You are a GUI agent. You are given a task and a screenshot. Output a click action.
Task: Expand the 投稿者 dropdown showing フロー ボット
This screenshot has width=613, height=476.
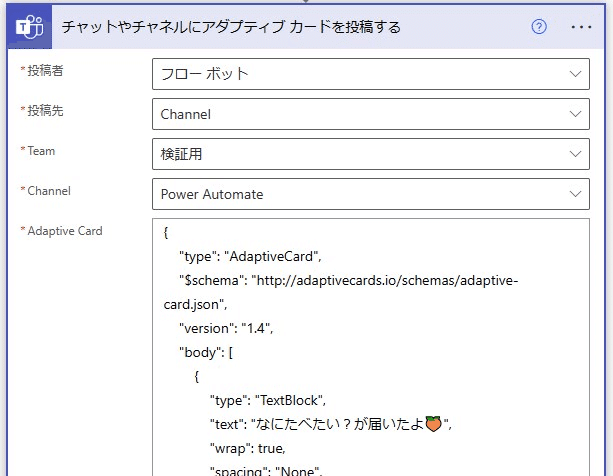click(371, 74)
